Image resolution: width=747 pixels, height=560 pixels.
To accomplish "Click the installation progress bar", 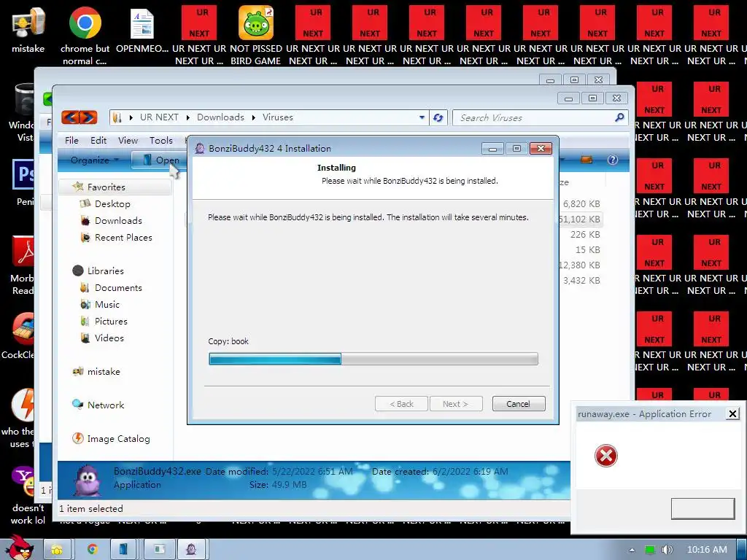I will tap(373, 359).
